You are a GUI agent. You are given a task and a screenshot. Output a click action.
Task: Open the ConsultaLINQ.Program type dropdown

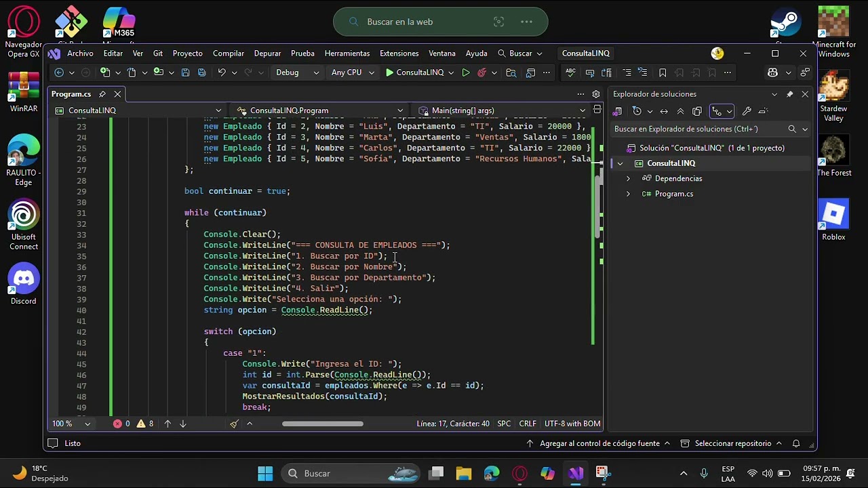(x=320, y=110)
